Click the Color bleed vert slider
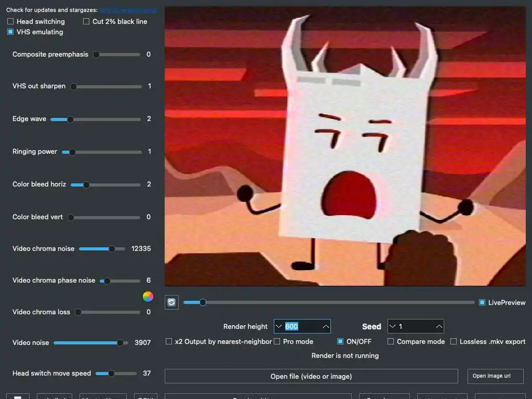The width and height of the screenshot is (532, 399). tap(104, 218)
